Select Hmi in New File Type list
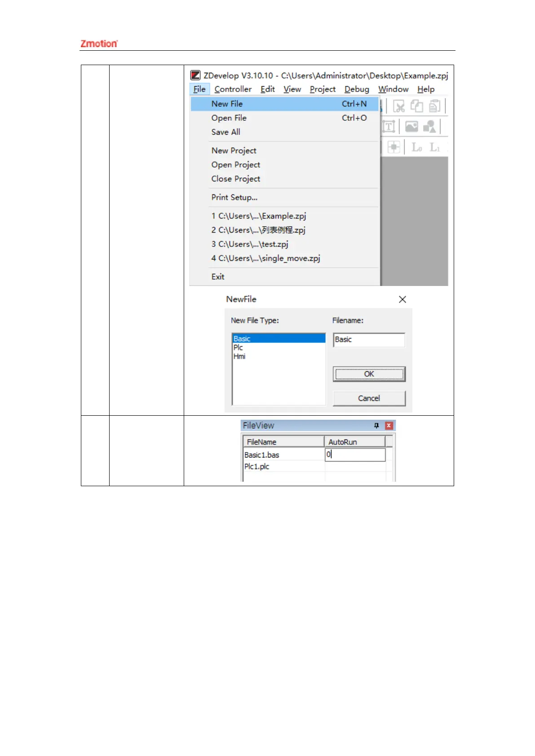535x756 pixels. (x=279, y=356)
